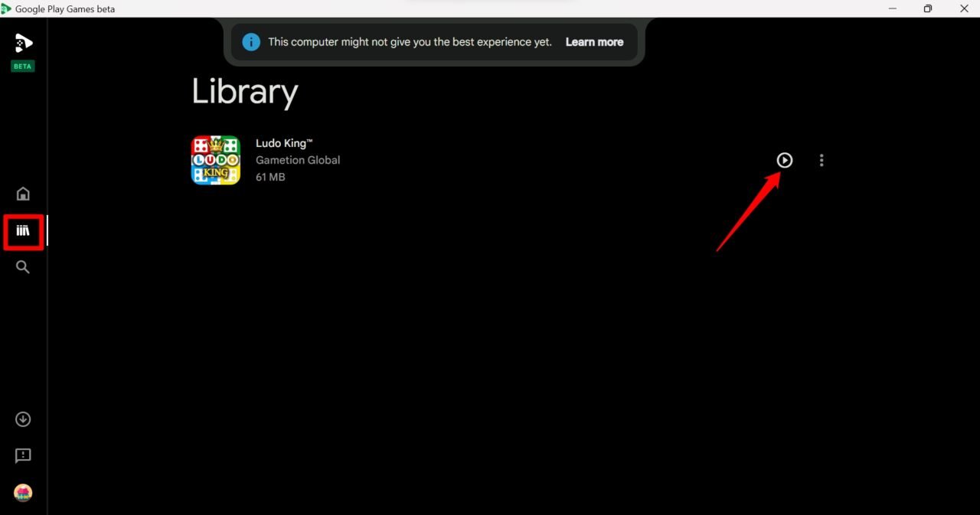
Task: Click Learn more on the notice banner
Action: pos(594,41)
